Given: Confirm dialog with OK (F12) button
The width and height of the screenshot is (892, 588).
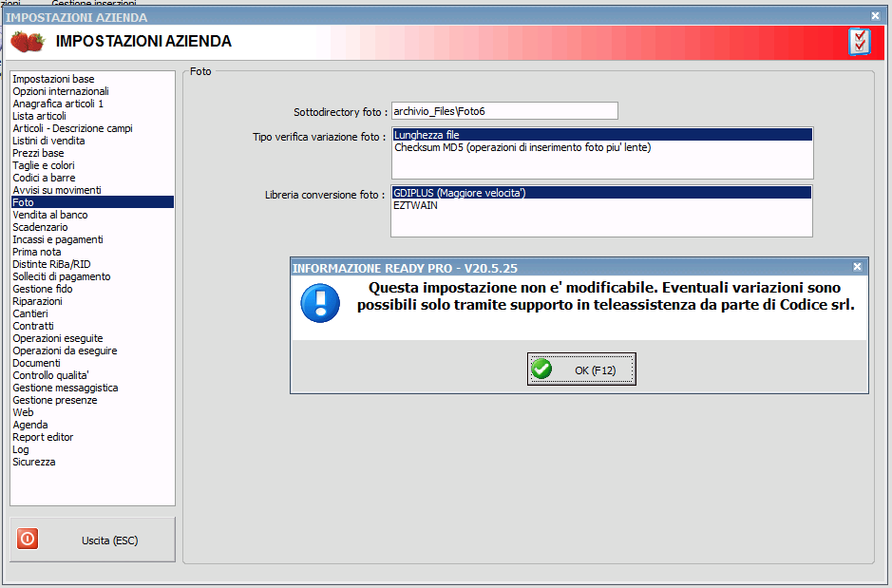Looking at the screenshot, I should pos(581,370).
